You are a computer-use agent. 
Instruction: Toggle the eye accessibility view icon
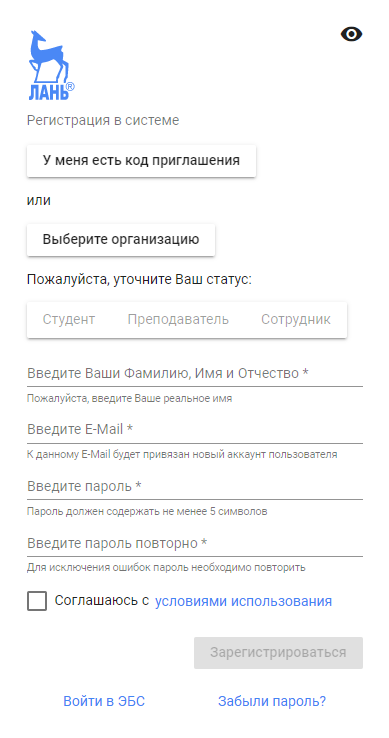click(351, 34)
